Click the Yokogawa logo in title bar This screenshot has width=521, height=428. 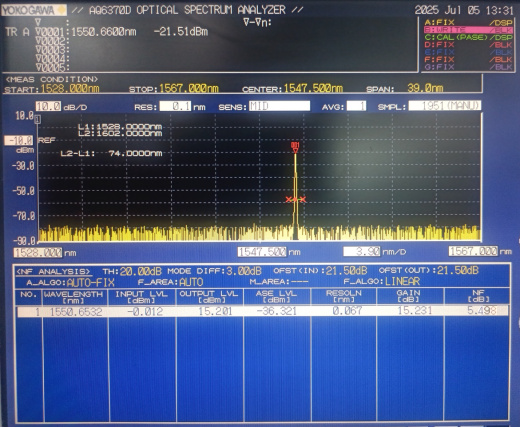[x=34, y=10]
